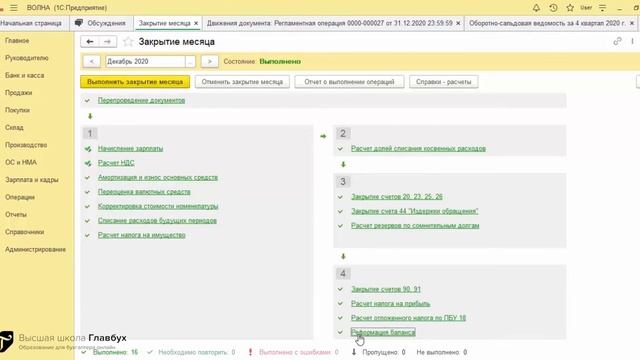Close the Закрытие месяца tab
Viewport: 640px width, 360px height.
[196, 23]
